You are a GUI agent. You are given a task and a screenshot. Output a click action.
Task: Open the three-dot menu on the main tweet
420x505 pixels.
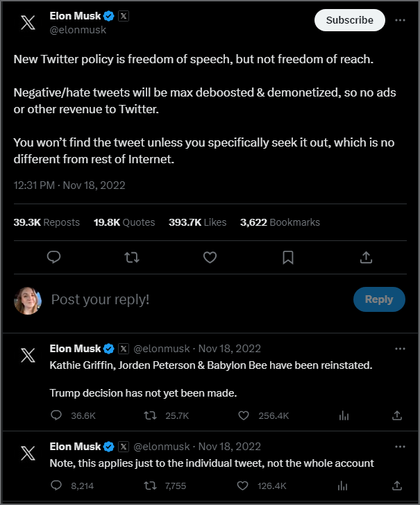pos(400,20)
